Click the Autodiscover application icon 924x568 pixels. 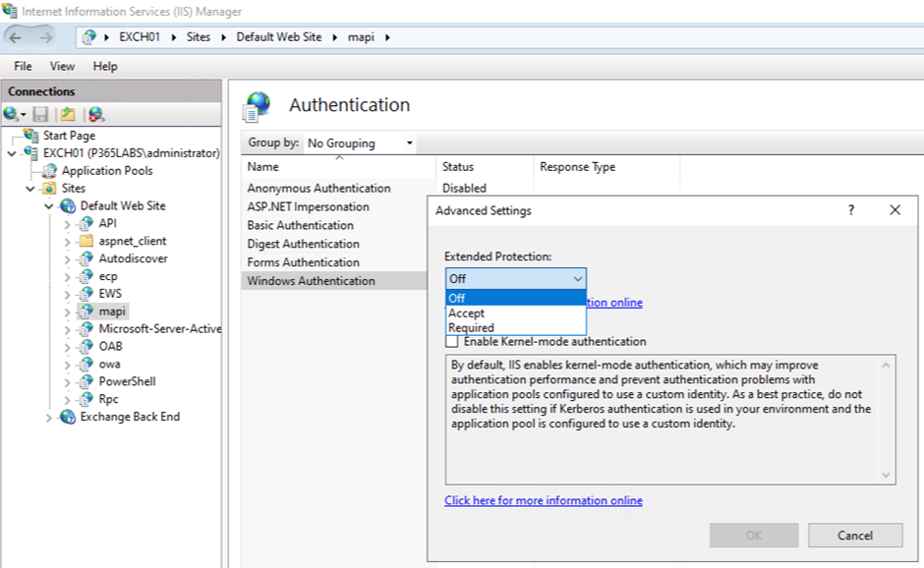[87, 258]
